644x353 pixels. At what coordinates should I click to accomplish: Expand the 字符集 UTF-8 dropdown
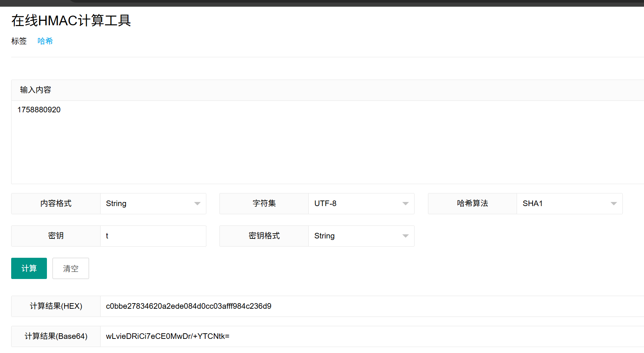[361, 203]
